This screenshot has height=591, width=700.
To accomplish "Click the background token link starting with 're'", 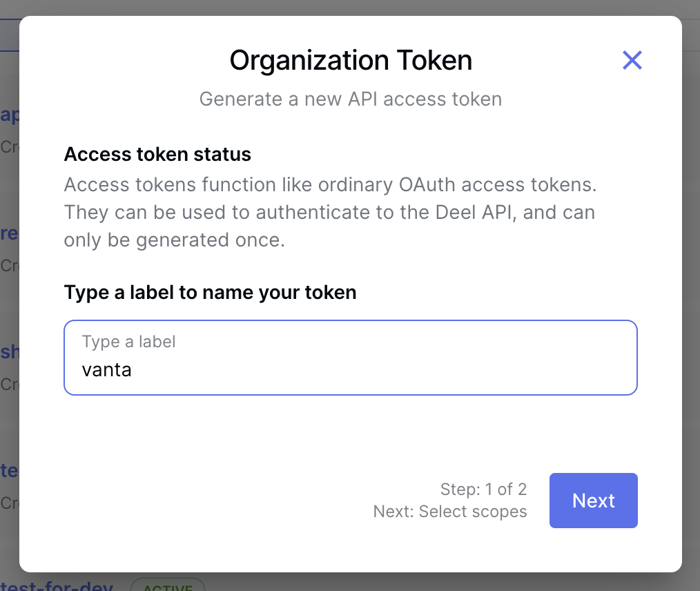I will [x=10, y=233].
